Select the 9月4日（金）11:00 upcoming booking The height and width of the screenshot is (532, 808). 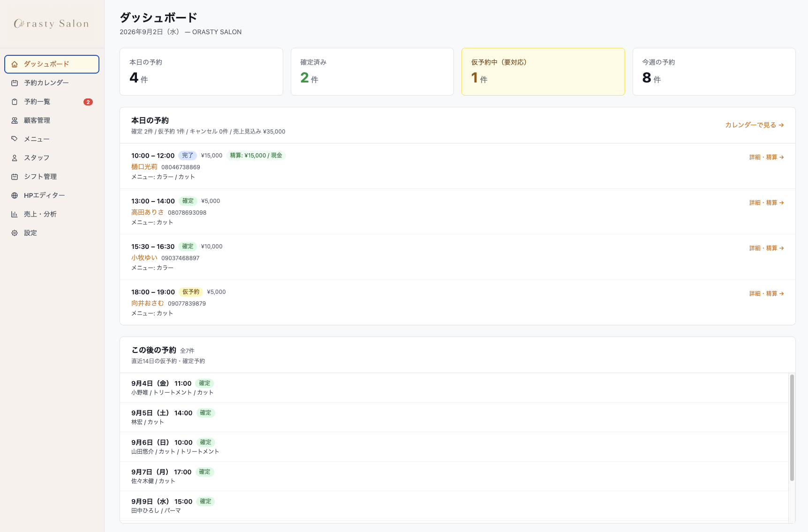(454, 388)
